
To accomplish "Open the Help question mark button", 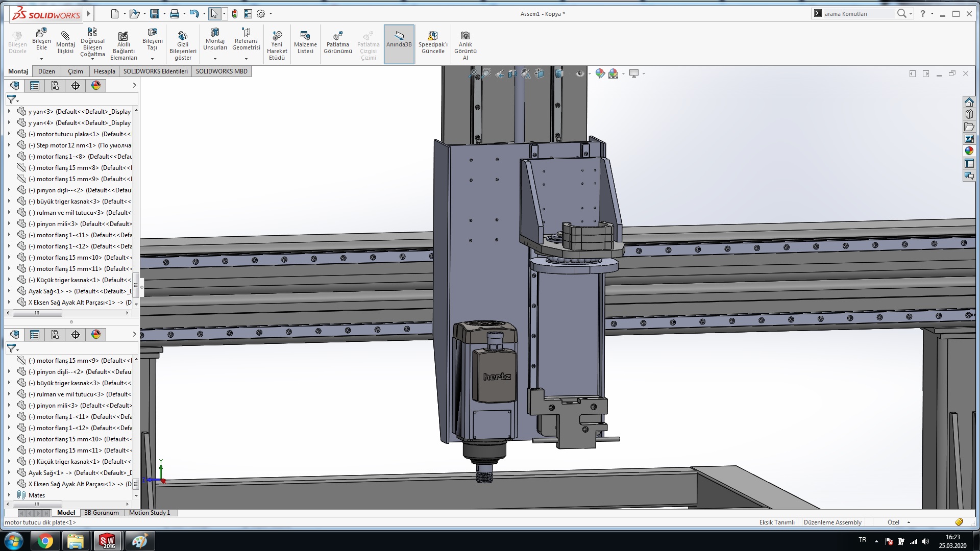I will 922,14.
